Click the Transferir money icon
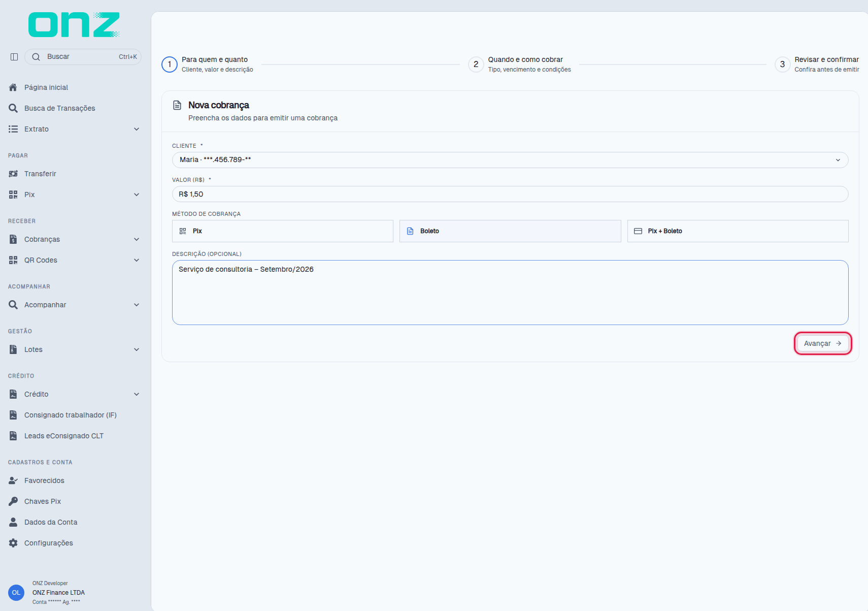Viewport: 868px width, 611px height. click(13, 174)
